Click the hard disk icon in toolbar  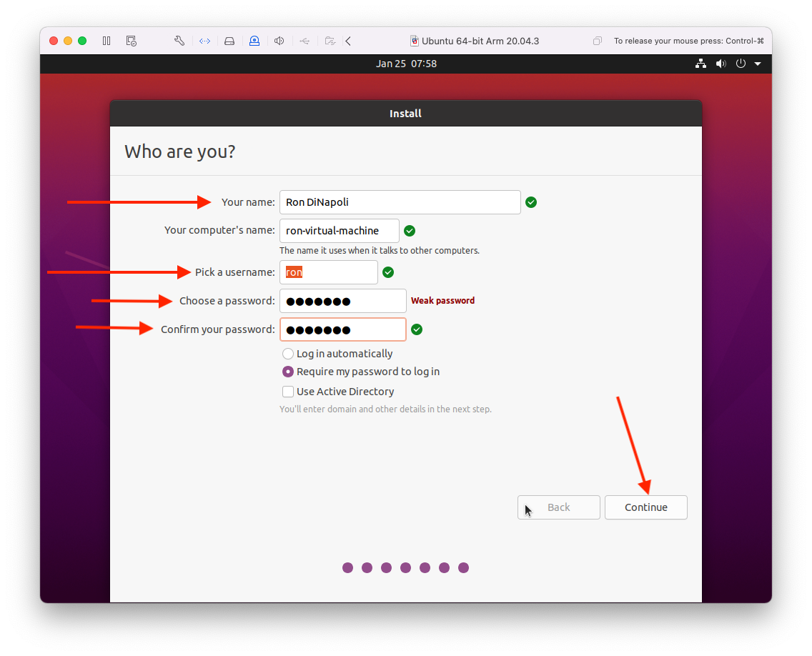pyautogui.click(x=229, y=41)
